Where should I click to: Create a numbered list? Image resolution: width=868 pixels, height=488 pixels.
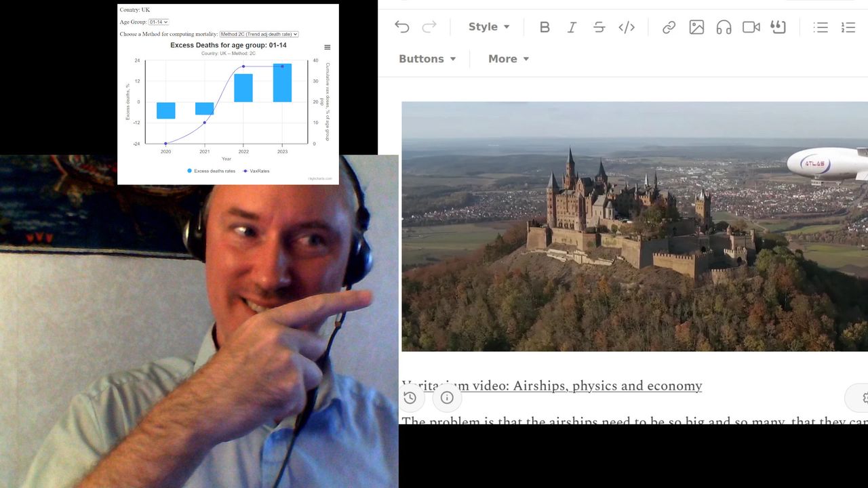(848, 27)
